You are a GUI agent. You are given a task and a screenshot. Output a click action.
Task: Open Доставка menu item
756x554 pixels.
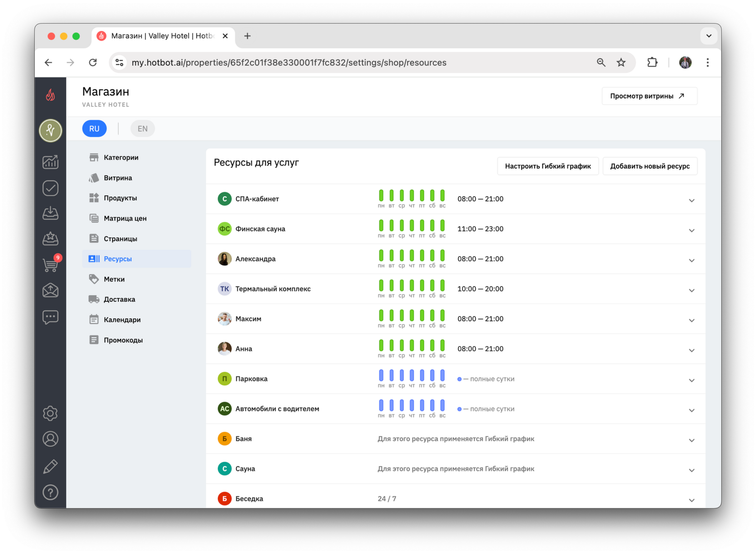coord(137,299)
